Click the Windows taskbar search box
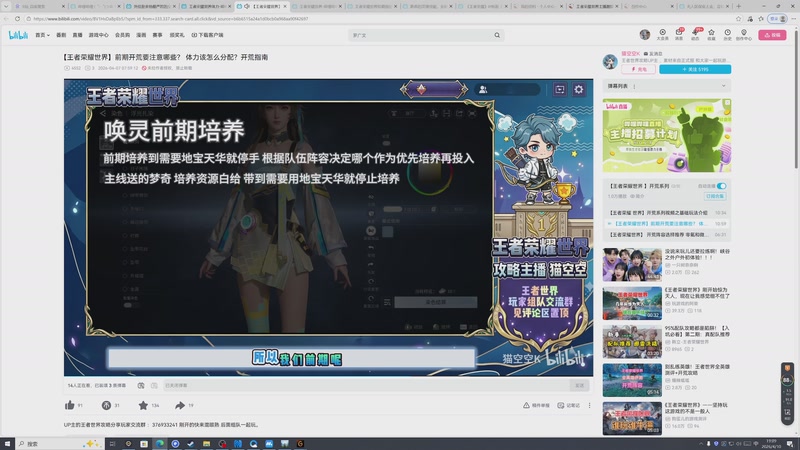This screenshot has height=450, width=800. 59,443
